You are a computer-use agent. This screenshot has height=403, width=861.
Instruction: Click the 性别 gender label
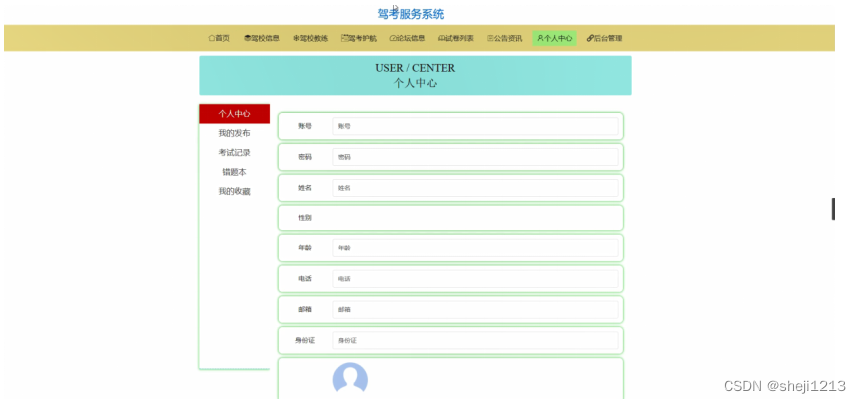click(305, 218)
